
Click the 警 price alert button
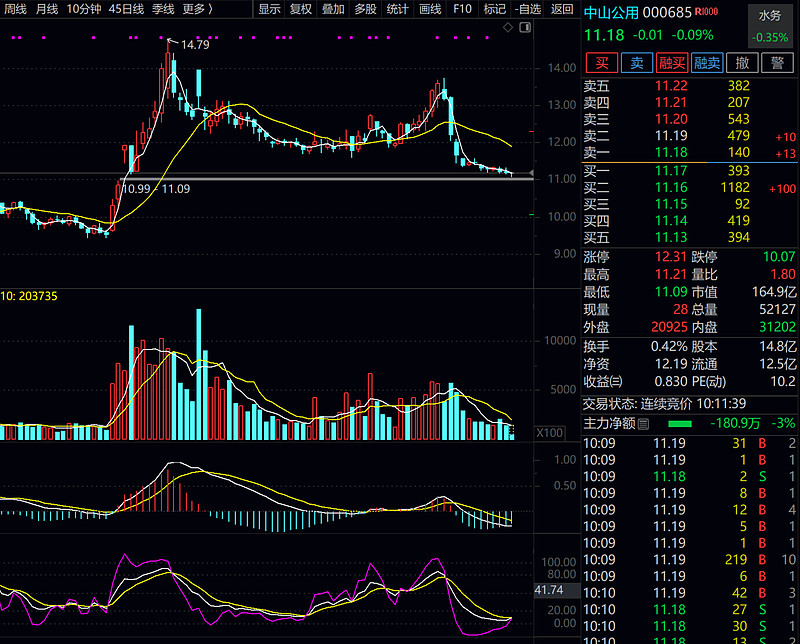[x=777, y=63]
